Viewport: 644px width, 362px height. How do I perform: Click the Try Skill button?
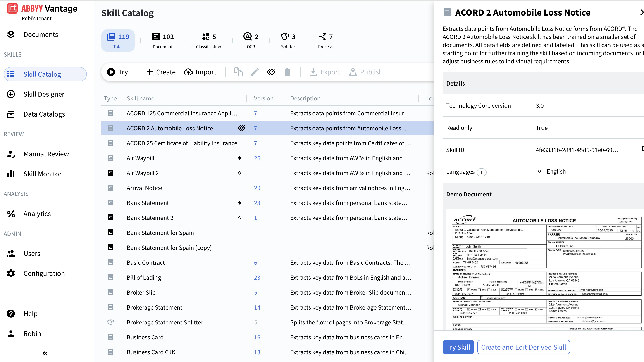coord(458,347)
